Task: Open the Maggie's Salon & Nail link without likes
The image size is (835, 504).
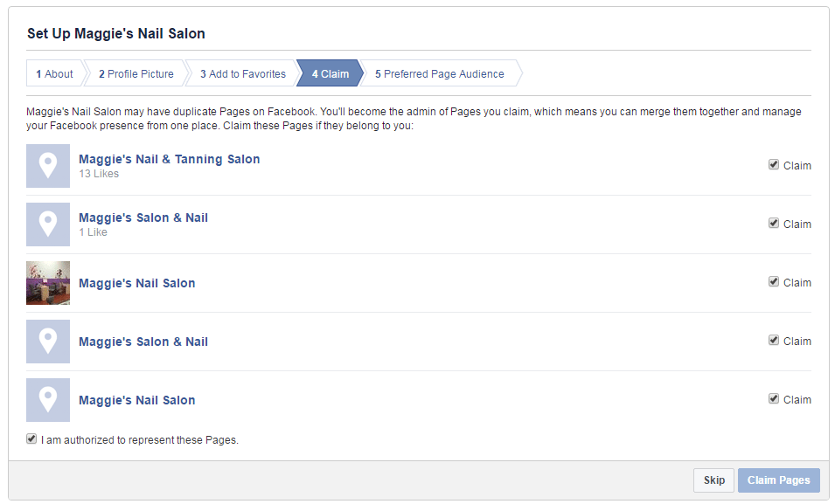Action: 143,342
